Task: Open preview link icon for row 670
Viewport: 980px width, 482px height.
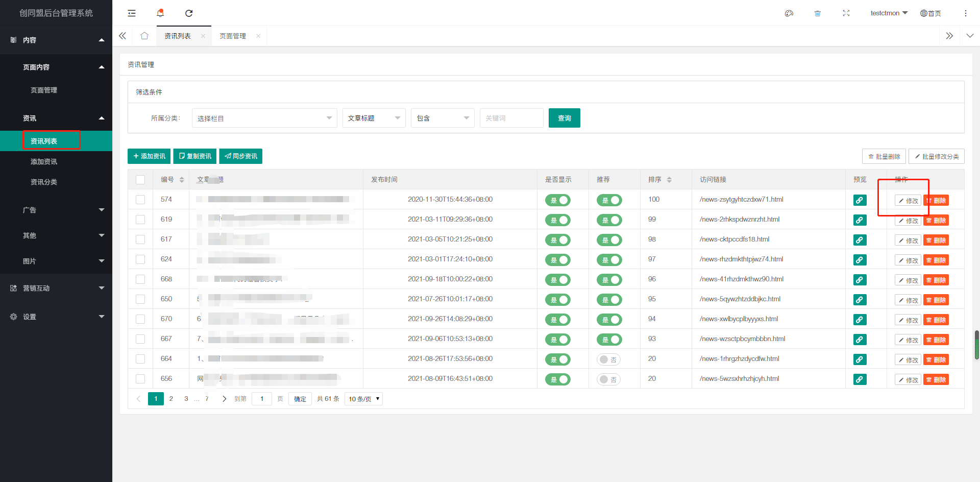Action: click(860, 320)
